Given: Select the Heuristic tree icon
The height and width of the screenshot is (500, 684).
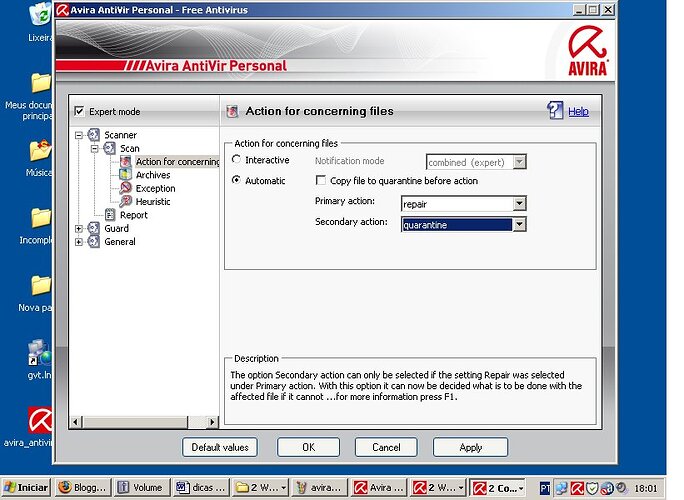Looking at the screenshot, I should coord(126,201).
